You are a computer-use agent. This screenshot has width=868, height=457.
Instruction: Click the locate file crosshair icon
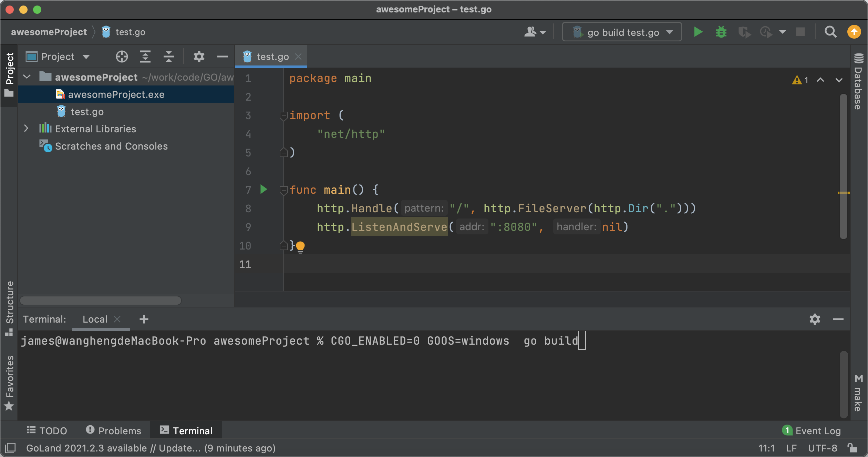click(122, 57)
